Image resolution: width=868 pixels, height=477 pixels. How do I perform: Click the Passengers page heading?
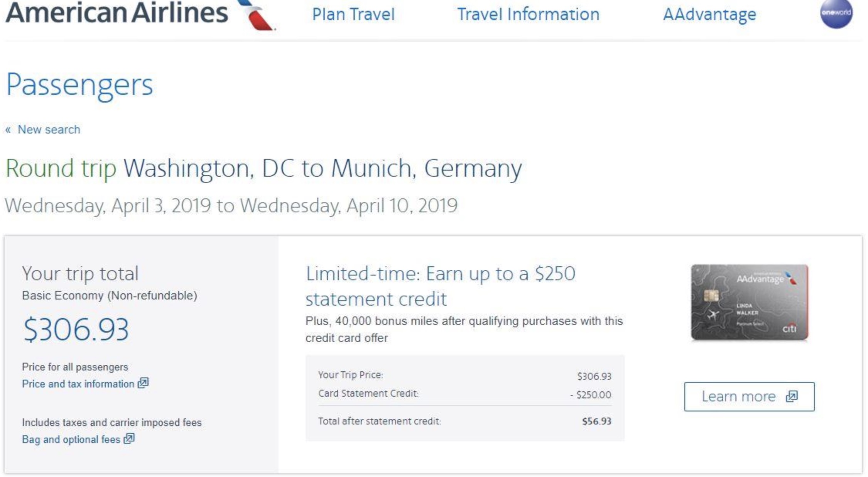79,85
